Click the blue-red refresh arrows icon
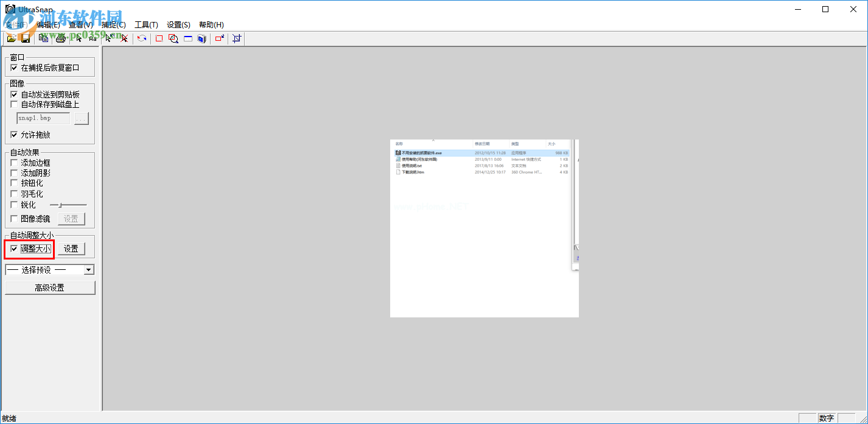Viewport: 868px width, 424px height. 142,38
